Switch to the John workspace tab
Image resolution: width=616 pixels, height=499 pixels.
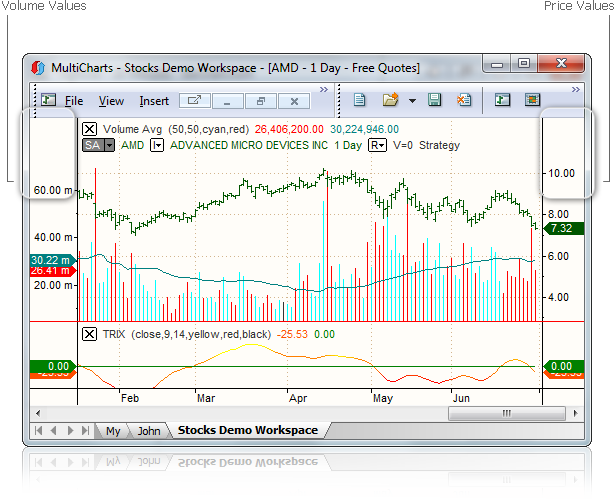148,431
